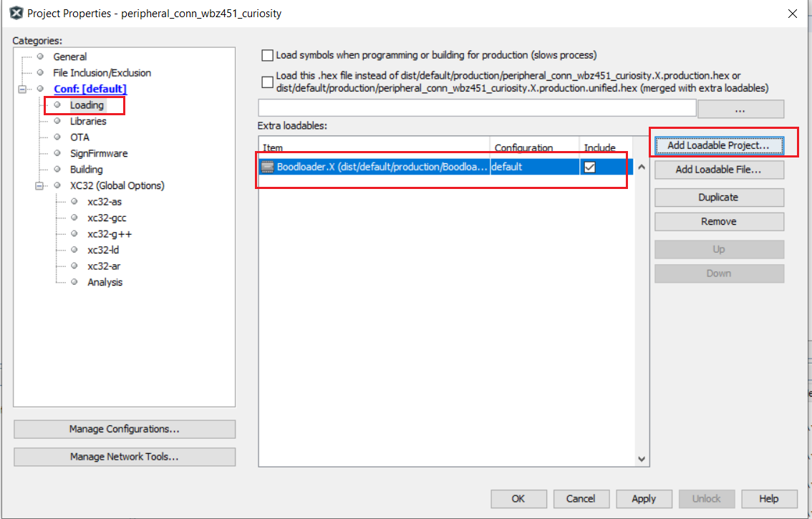This screenshot has width=812, height=519.
Task: Click the bullet icon next to xc32-gcc
Action: point(74,218)
